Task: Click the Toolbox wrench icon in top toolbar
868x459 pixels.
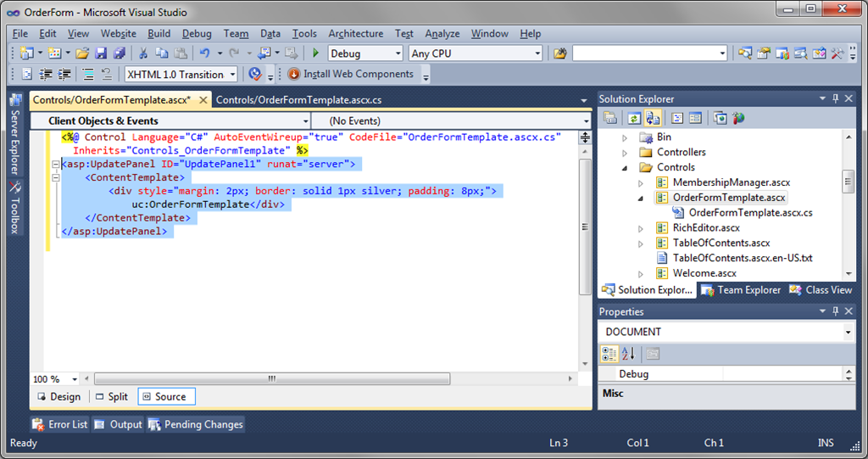Action: [837, 53]
